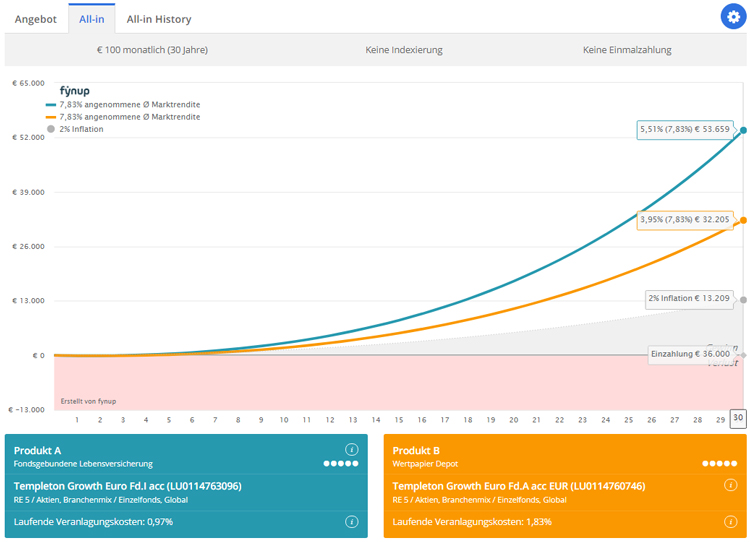Click Keine Einmalzahlung option
Viewport: 750px width, 542px height.
coord(627,50)
